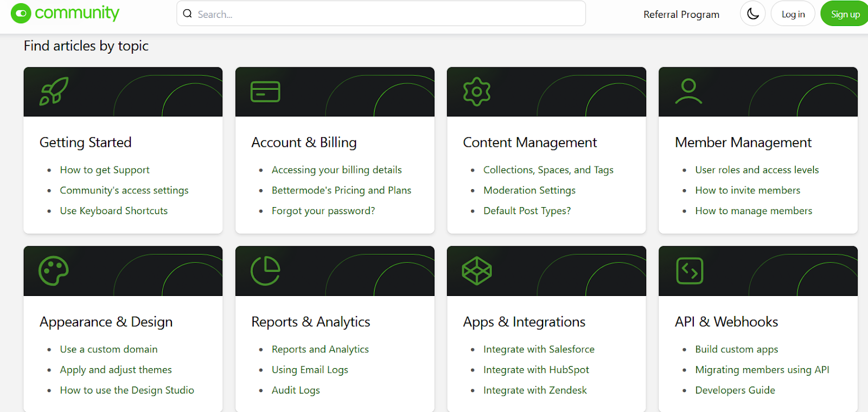Click the Account & Billing credit card icon
This screenshot has height=412, width=868.
(x=265, y=92)
